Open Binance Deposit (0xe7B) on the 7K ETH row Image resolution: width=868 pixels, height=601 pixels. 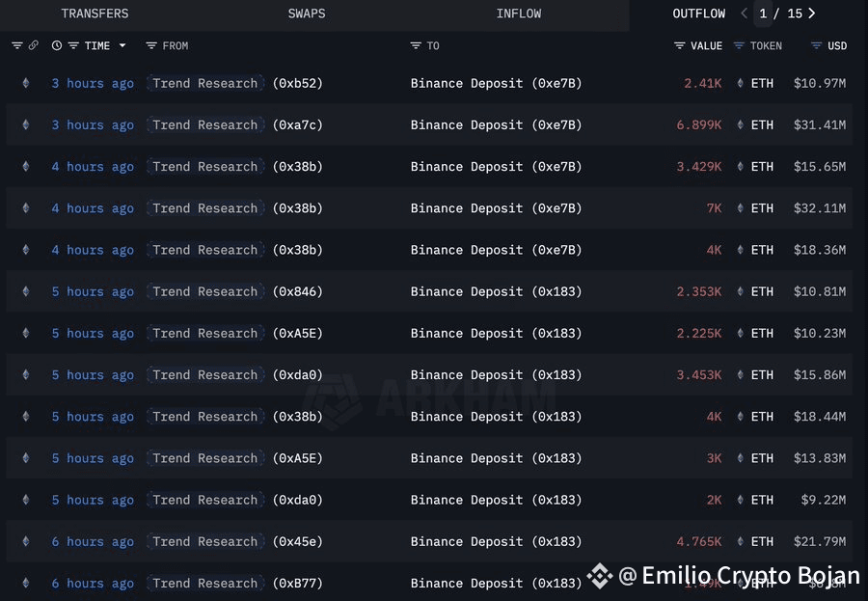coord(497,208)
